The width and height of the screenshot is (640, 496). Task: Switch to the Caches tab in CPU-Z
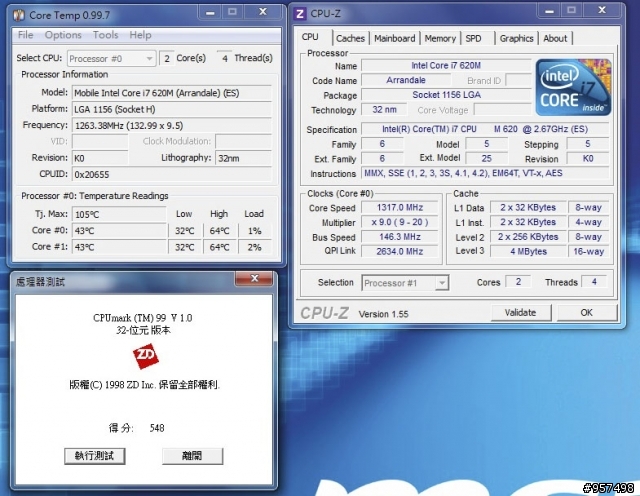click(x=350, y=38)
